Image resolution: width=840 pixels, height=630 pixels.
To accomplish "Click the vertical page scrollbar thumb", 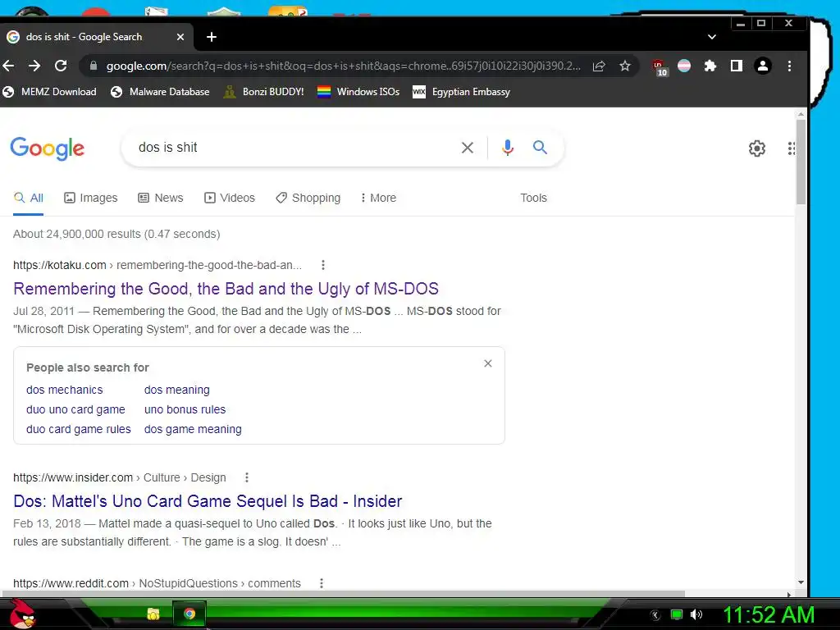I will (801, 161).
